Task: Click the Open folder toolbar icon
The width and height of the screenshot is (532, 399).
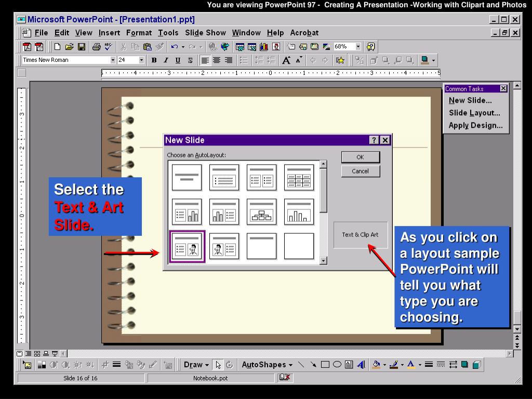Action: tap(70, 46)
